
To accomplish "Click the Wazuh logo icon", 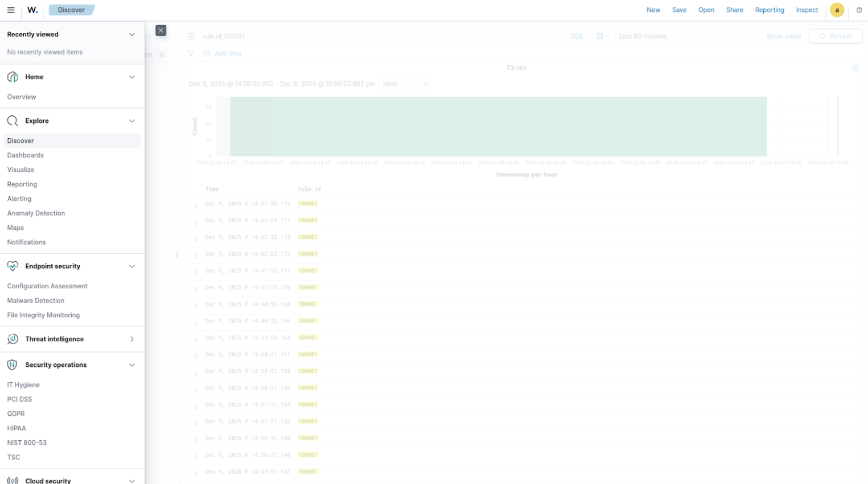I will 32,10.
